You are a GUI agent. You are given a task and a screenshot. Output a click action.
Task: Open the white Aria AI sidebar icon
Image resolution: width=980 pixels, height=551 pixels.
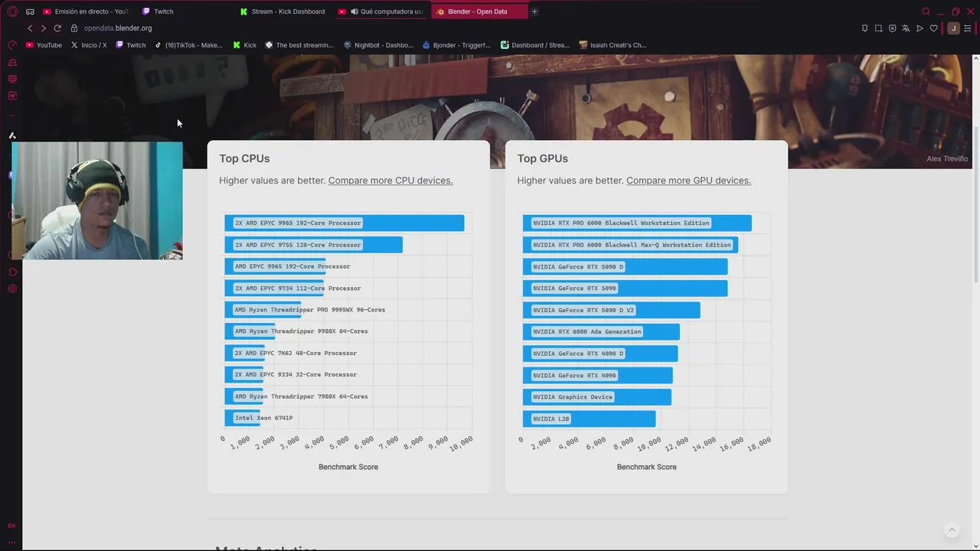[12, 135]
